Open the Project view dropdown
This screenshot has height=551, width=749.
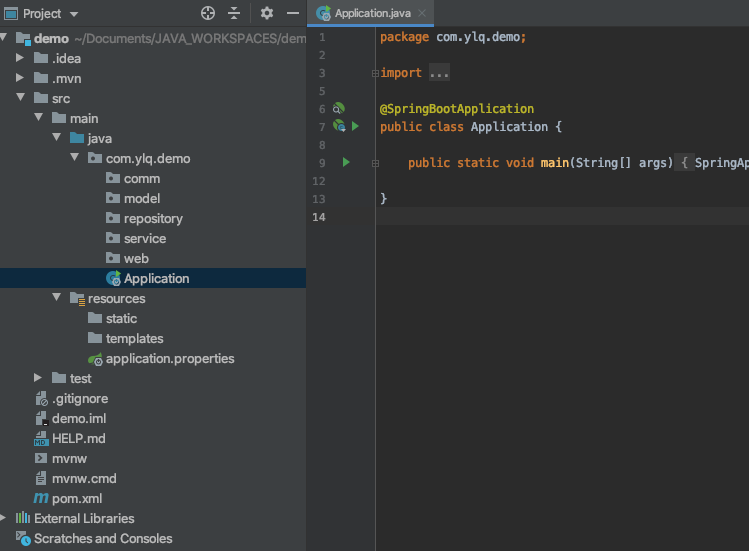tap(75, 14)
